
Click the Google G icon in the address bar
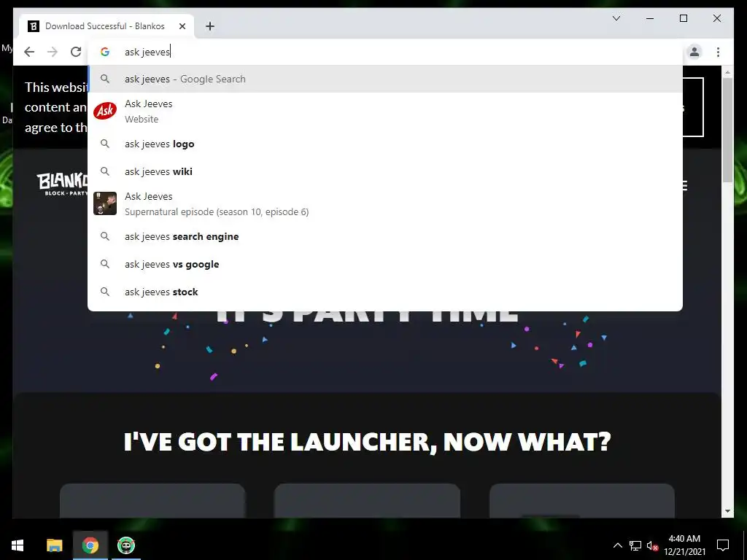105,52
